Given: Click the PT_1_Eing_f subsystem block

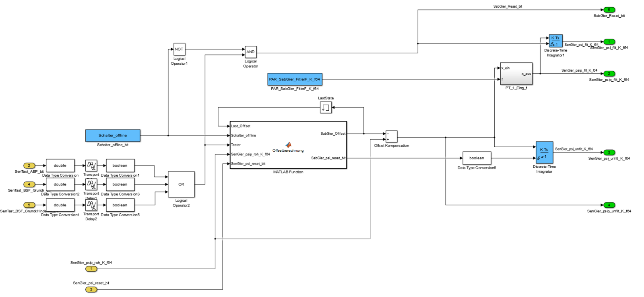Looking at the screenshot, I should click(x=516, y=74).
